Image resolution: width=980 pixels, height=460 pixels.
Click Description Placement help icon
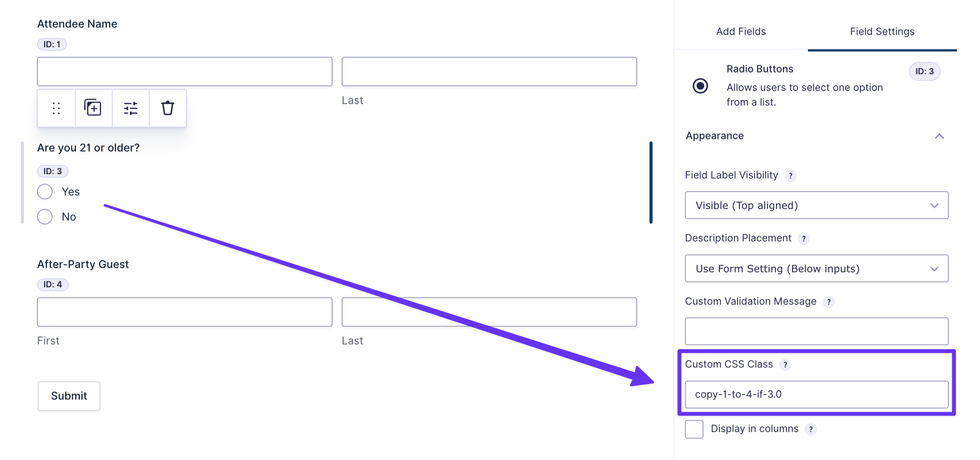pyautogui.click(x=804, y=238)
